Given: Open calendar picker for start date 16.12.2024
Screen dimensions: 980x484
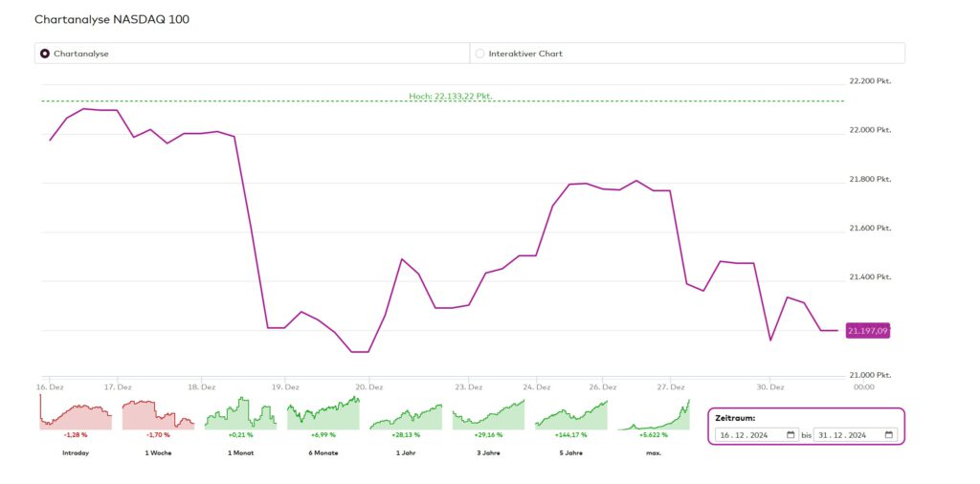Looking at the screenshot, I should 791,435.
